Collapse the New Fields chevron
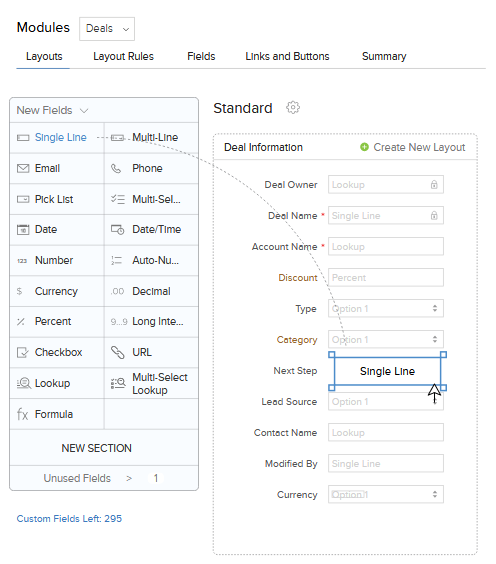This screenshot has width=496, height=564. pyautogui.click(x=84, y=110)
